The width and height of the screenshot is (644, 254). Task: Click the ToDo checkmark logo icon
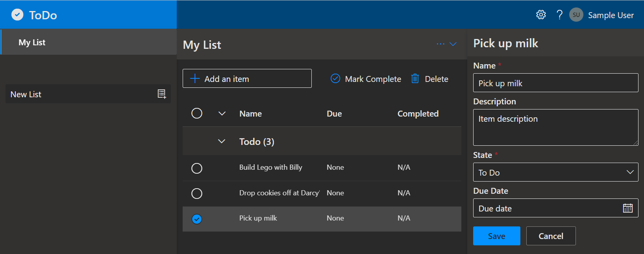17,15
